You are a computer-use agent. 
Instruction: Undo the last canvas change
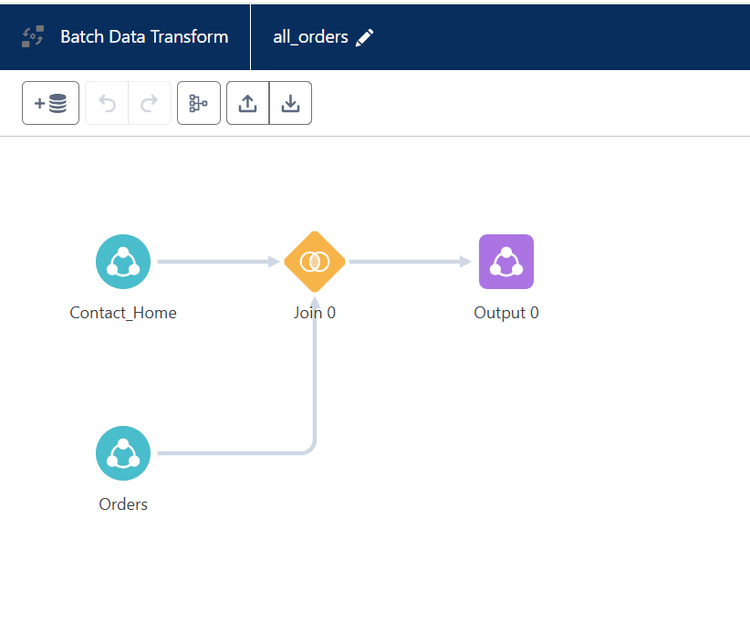click(x=107, y=103)
